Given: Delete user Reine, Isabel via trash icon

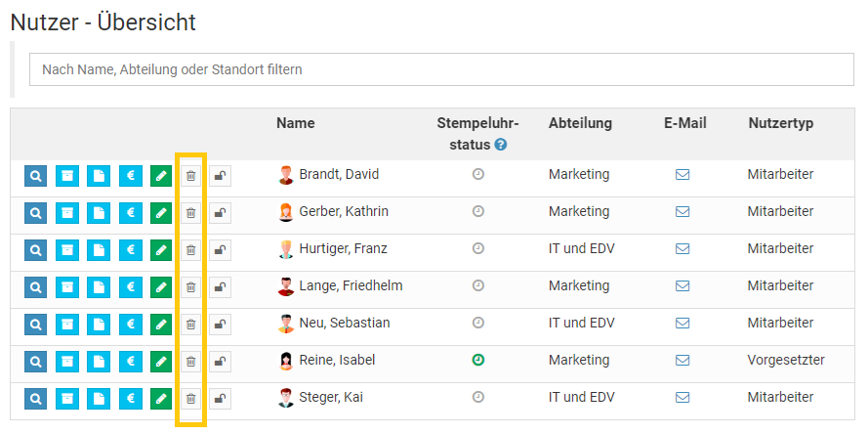Looking at the screenshot, I should pyautogui.click(x=191, y=362).
